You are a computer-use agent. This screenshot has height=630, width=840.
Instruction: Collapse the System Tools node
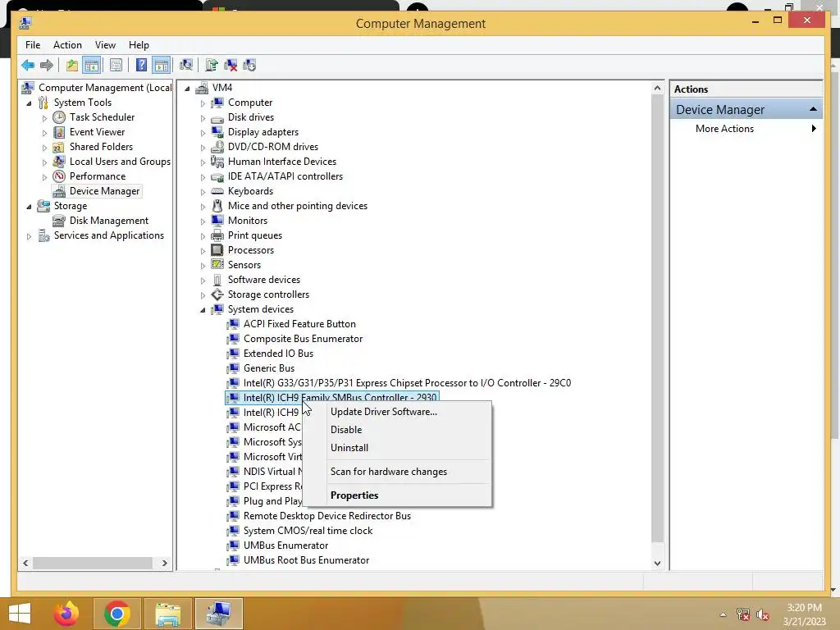pyautogui.click(x=29, y=103)
